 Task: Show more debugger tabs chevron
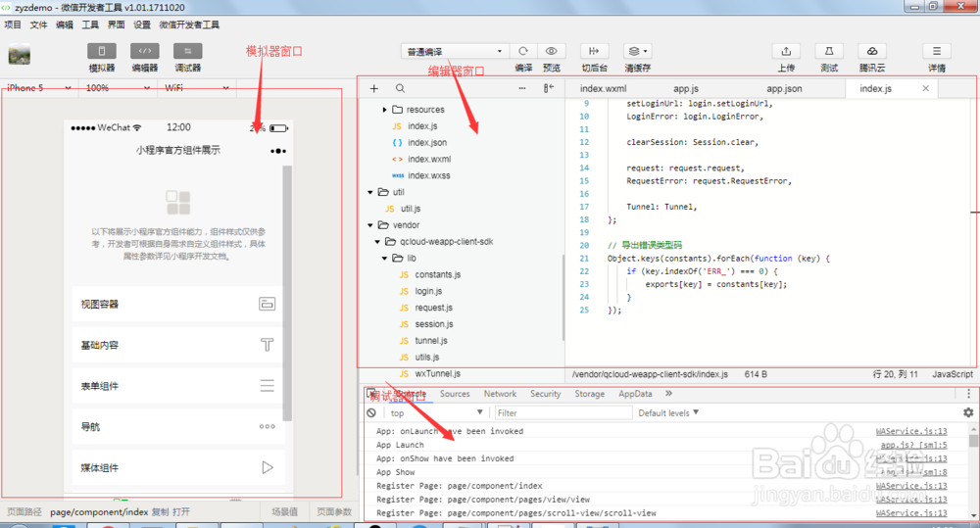point(668,394)
